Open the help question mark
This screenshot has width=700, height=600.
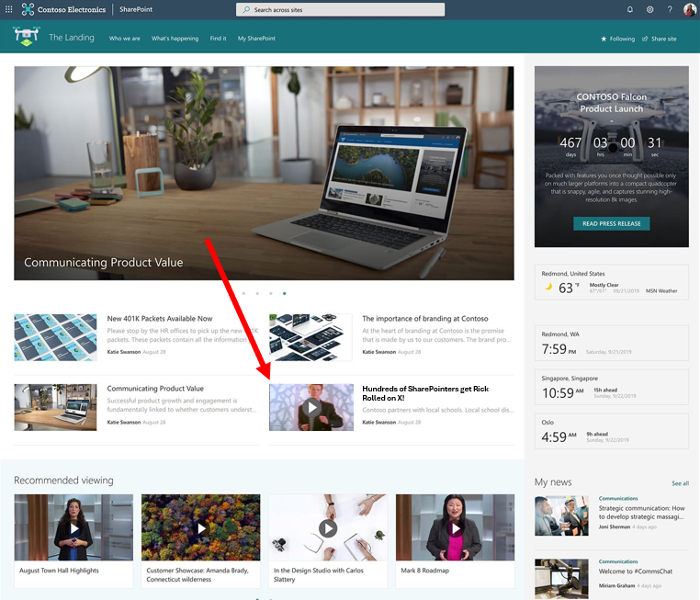point(670,9)
